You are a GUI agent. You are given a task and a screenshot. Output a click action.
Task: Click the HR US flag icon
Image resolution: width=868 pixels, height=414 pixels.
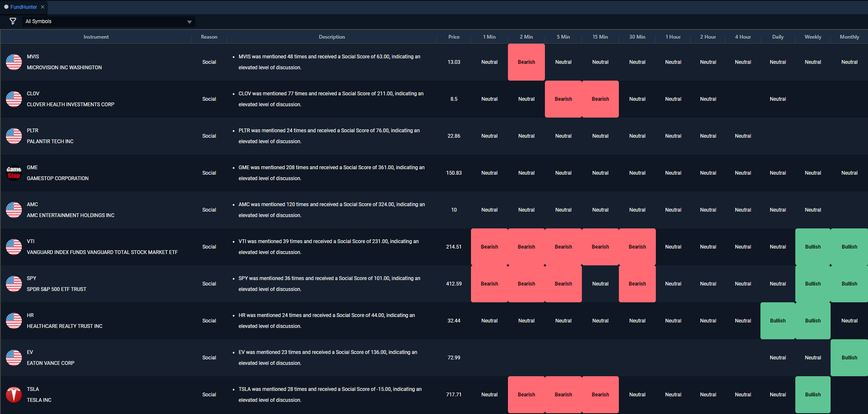[14, 321]
